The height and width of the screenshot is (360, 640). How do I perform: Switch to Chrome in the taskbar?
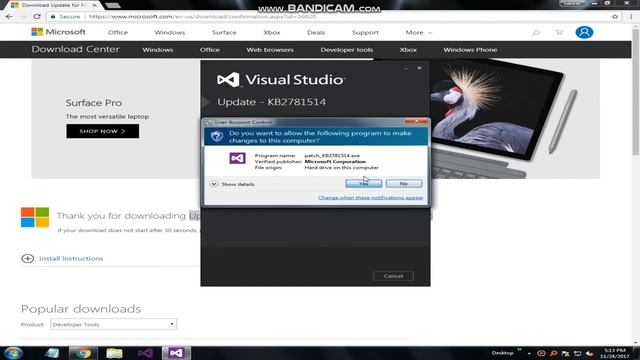click(83, 353)
